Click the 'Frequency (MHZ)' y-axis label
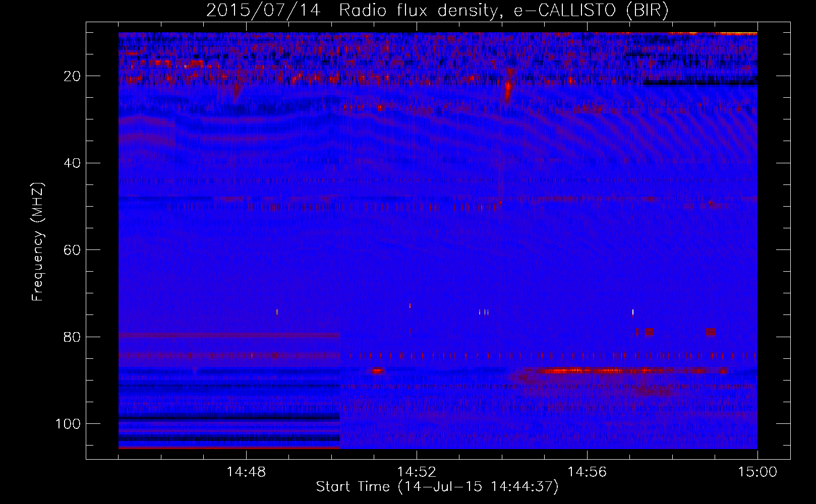 coord(38,242)
